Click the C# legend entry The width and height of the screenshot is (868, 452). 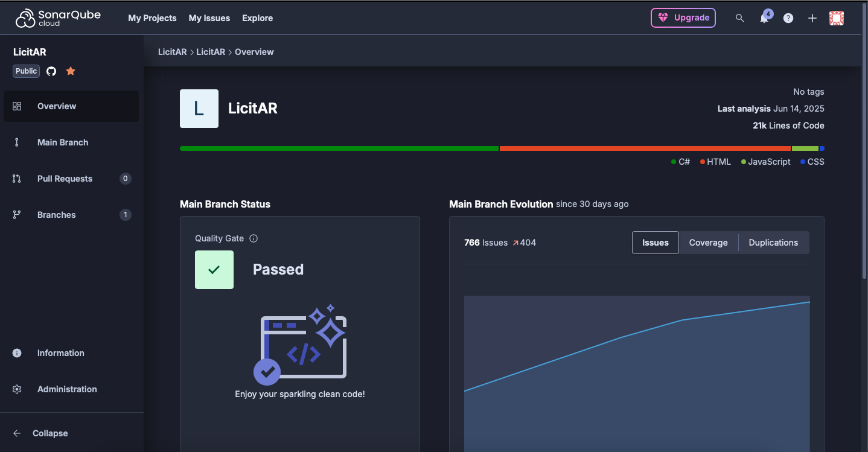[680, 162]
